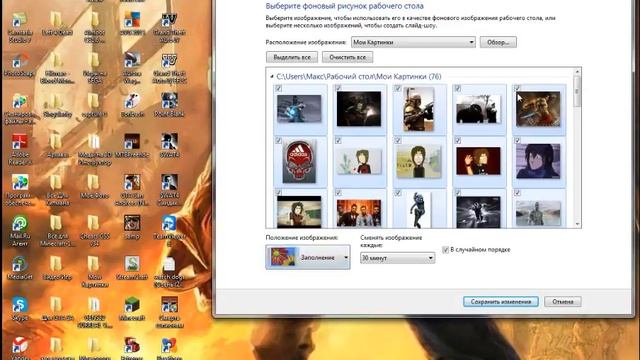The height and width of the screenshot is (360, 640).
Task: Select the Мои Картинки desktop folder
Action: tap(94, 272)
